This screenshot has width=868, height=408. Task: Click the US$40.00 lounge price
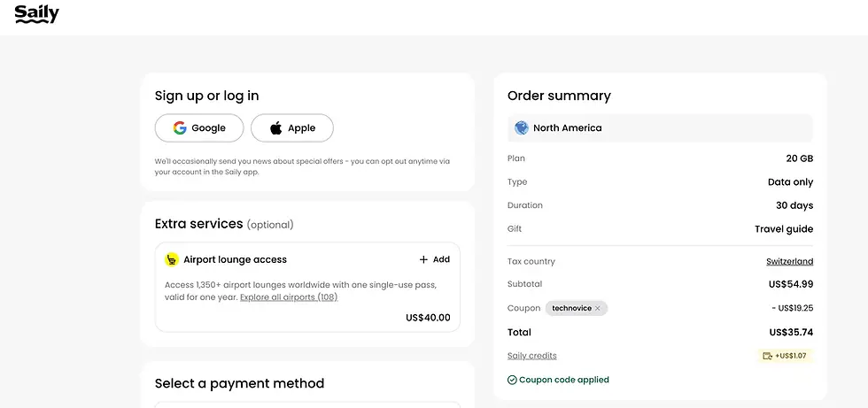[x=428, y=318]
